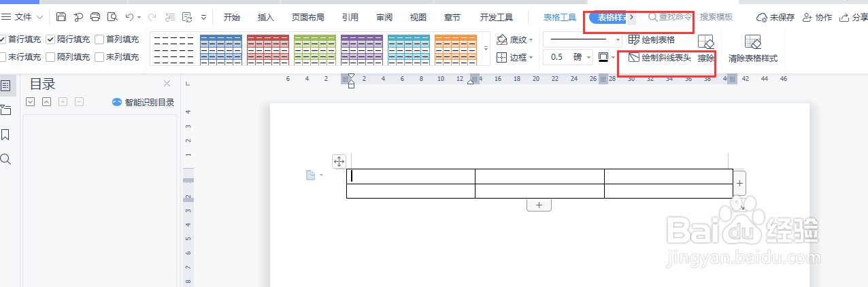
Task: Open the 插入 Insert tab
Action: 266,17
